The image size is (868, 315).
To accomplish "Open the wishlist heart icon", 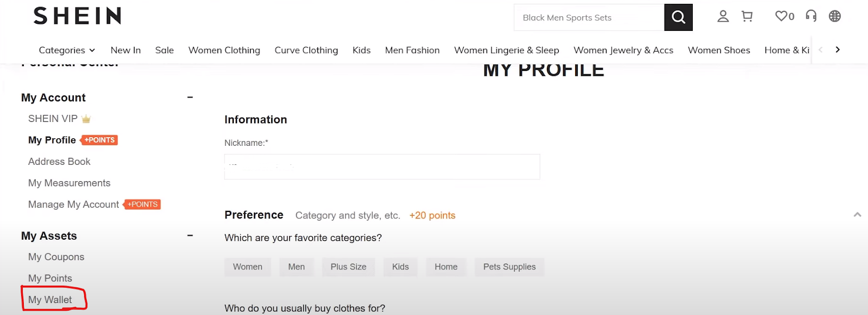I will 784,16.
